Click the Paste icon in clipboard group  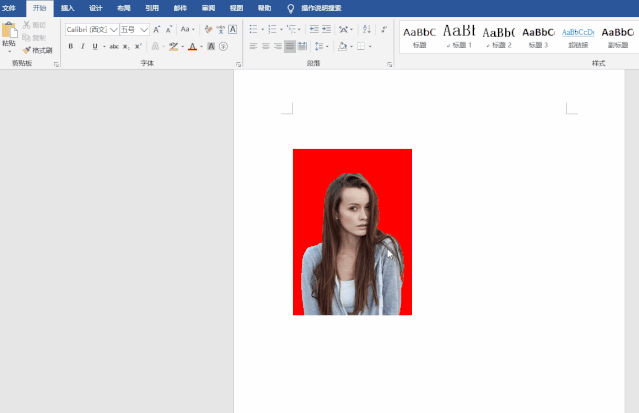[x=9, y=31]
